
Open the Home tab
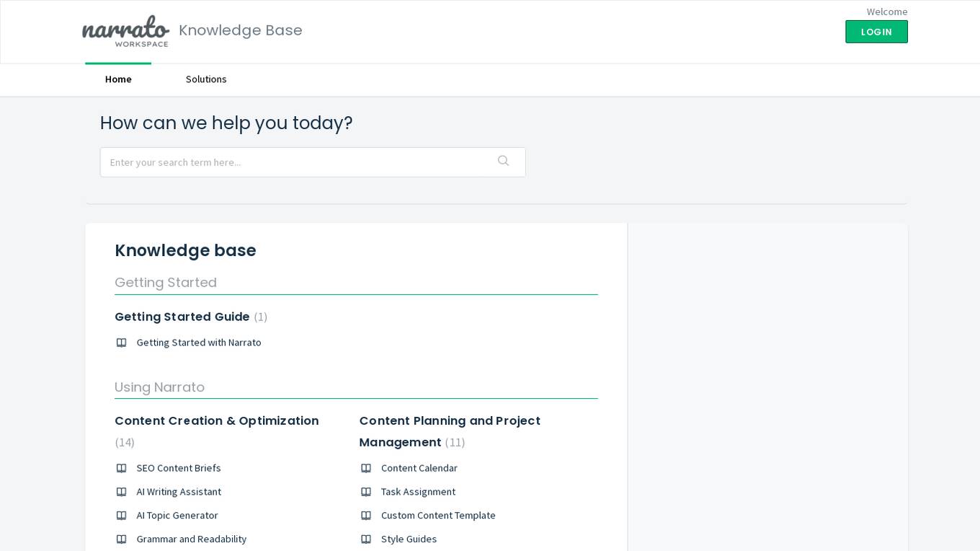(118, 79)
